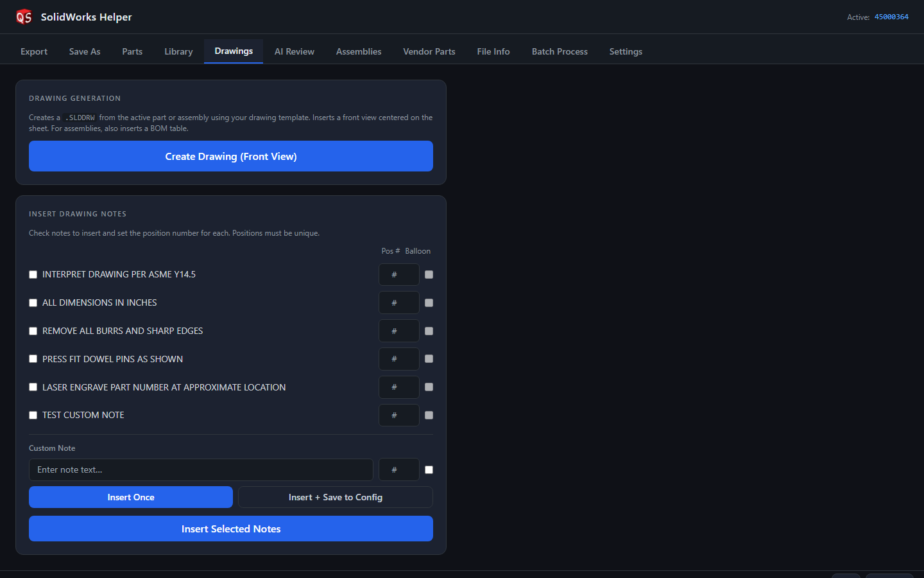Click the Enter note text field

pyautogui.click(x=201, y=469)
